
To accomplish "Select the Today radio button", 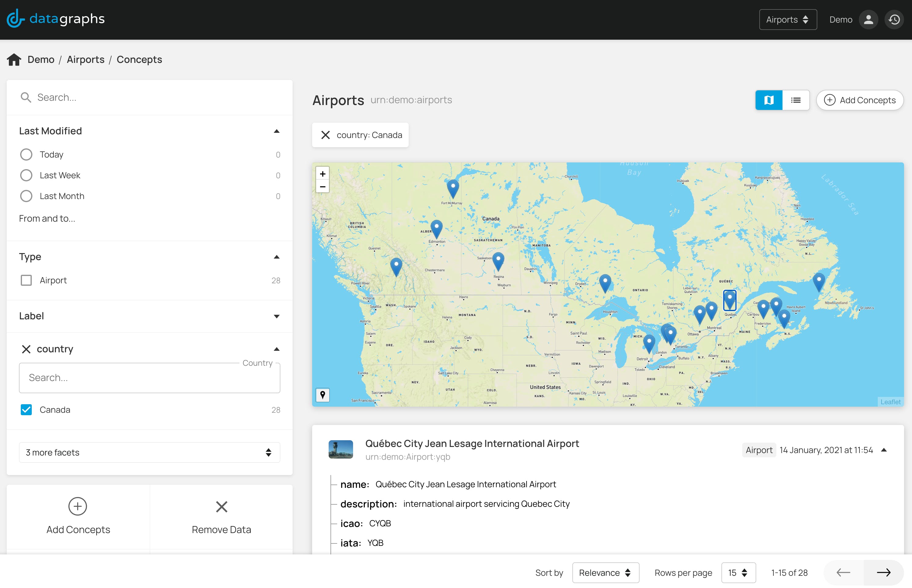I will (26, 155).
